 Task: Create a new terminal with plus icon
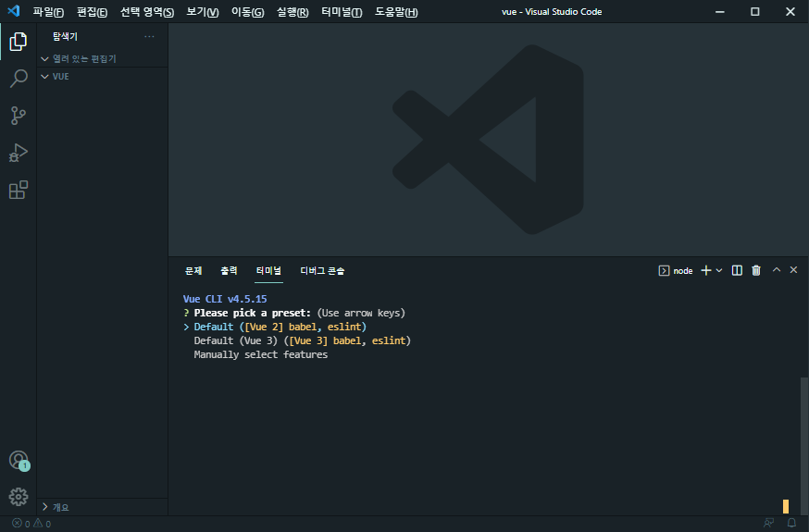coord(706,271)
